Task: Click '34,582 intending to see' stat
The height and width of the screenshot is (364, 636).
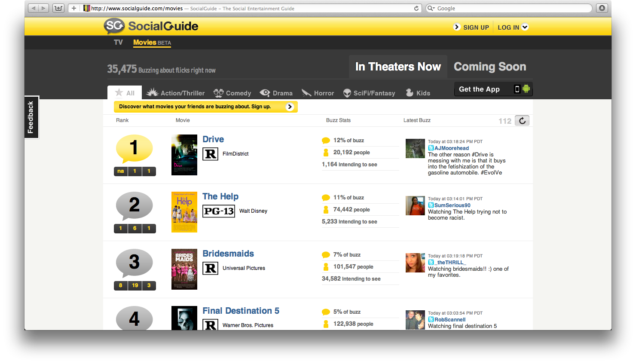Action: (351, 279)
